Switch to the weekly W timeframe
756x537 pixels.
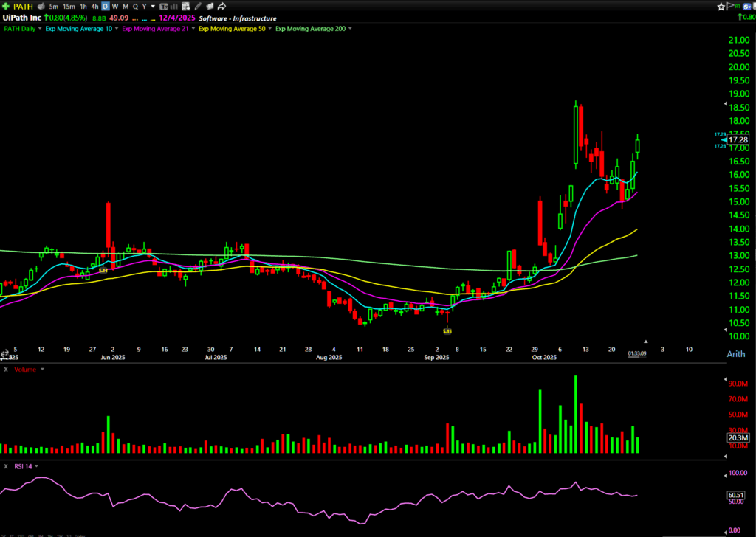click(x=115, y=6)
